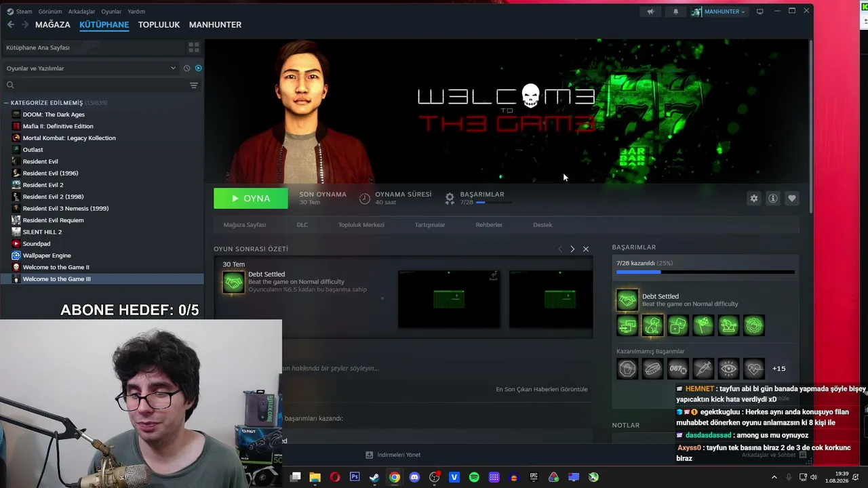Screen dimensions: 868x488
Task: View the locked 067 achievement icon
Action: (x=677, y=369)
